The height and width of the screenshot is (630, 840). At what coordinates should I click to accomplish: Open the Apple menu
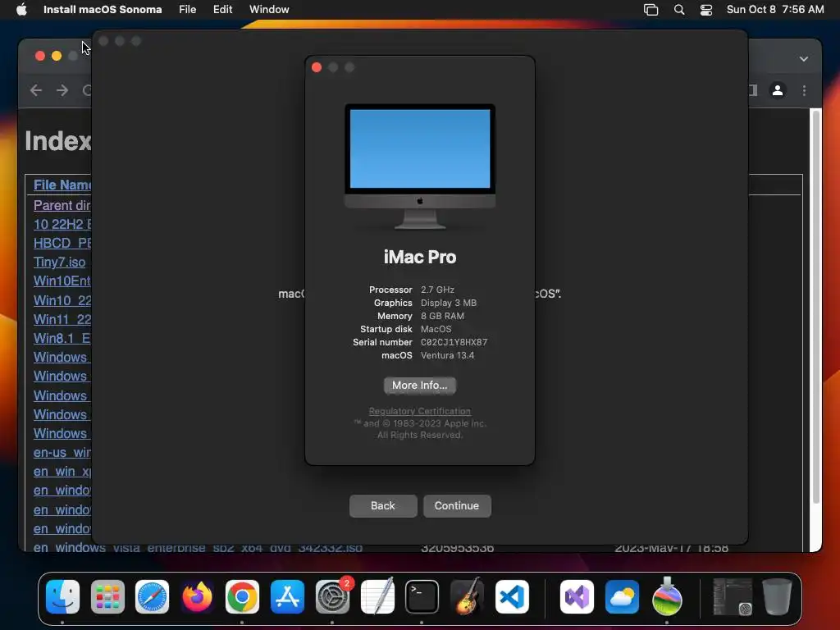[21, 9]
